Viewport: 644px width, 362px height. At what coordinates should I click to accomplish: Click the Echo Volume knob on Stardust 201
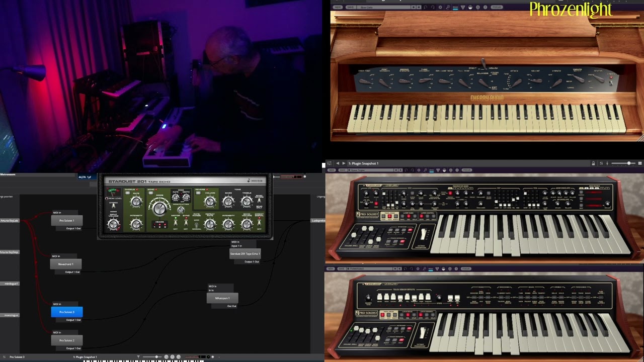tap(247, 224)
